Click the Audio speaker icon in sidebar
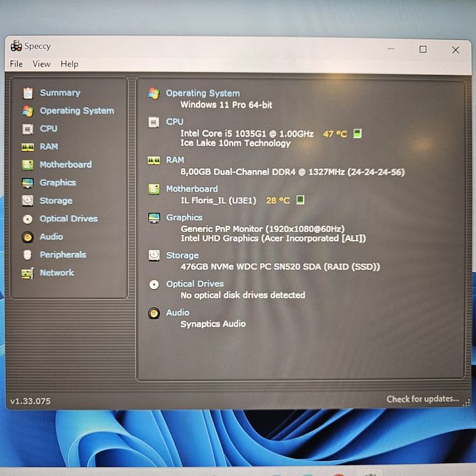 pyautogui.click(x=28, y=237)
